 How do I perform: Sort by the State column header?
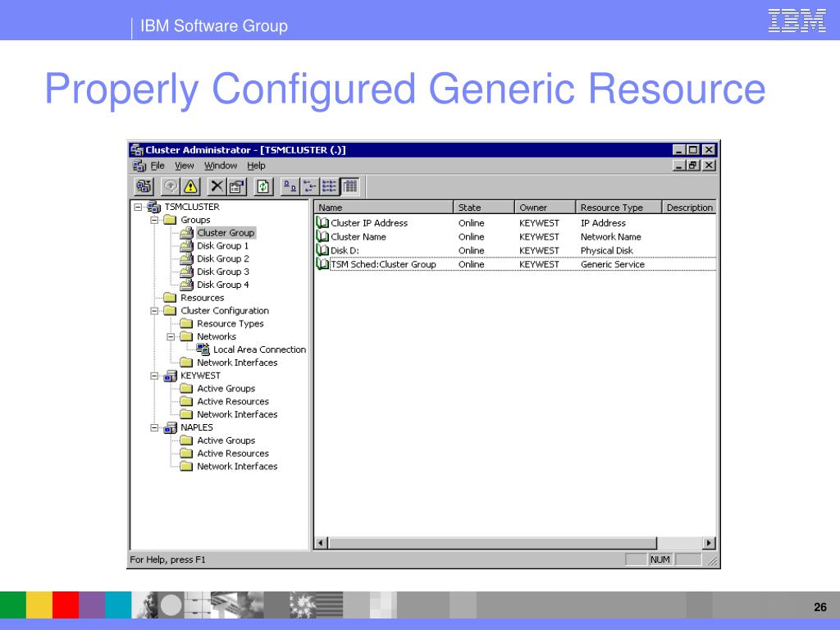click(x=484, y=208)
